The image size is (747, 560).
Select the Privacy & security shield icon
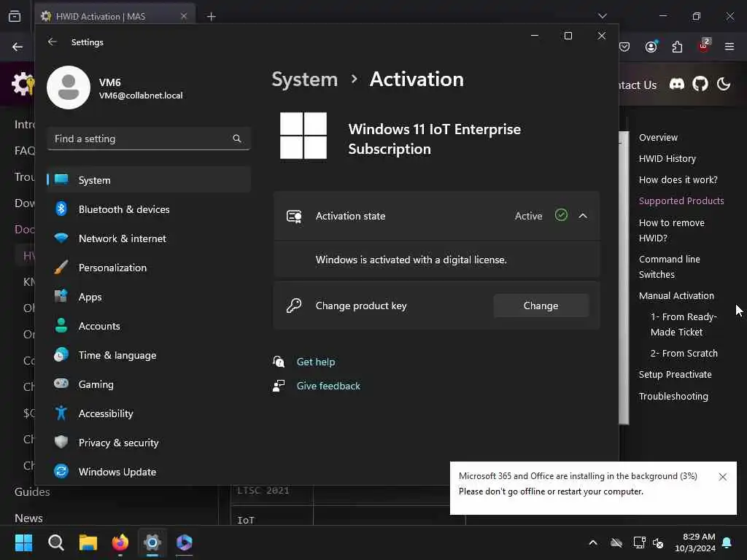(x=61, y=443)
